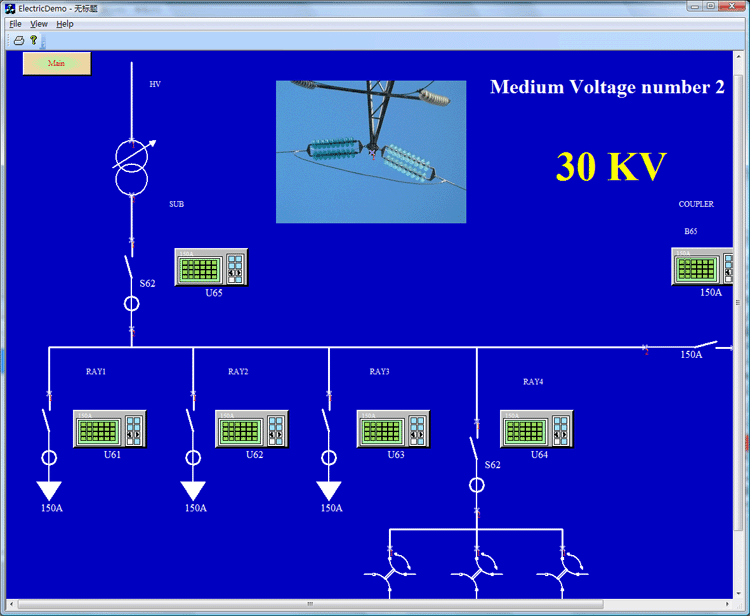The image size is (750, 616).
Task: Open the U63 meter panel icon
Action: click(393, 429)
